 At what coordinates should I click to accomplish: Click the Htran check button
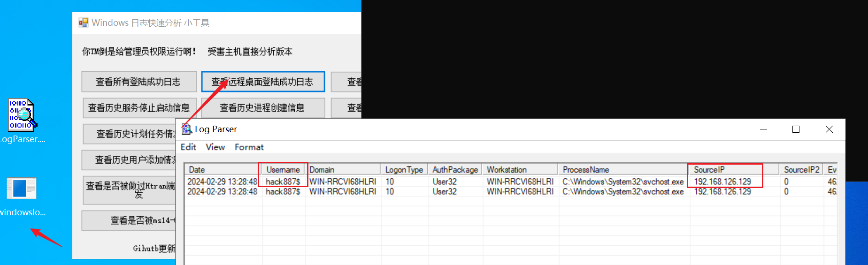[x=130, y=189]
